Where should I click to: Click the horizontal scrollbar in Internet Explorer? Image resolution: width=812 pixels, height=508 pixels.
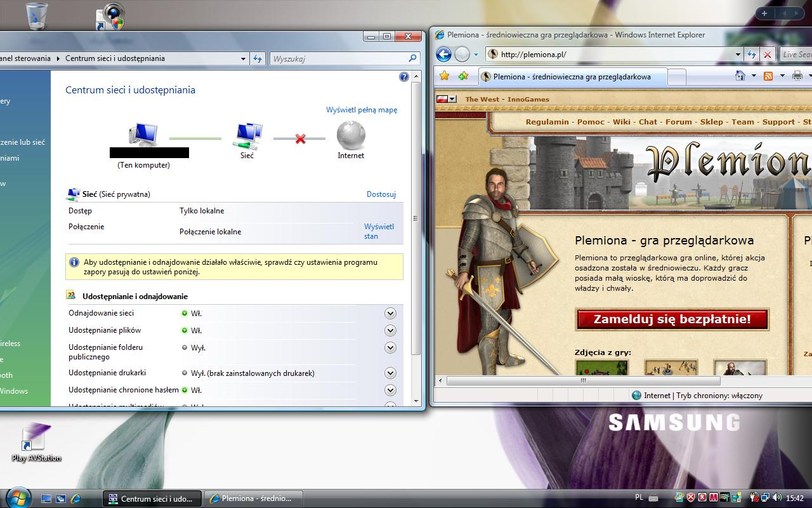coord(583,381)
